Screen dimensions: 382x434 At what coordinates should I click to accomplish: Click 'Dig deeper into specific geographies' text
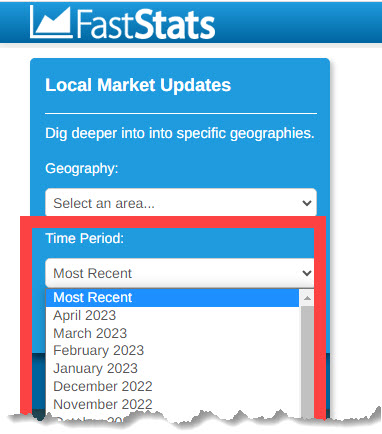180,133
